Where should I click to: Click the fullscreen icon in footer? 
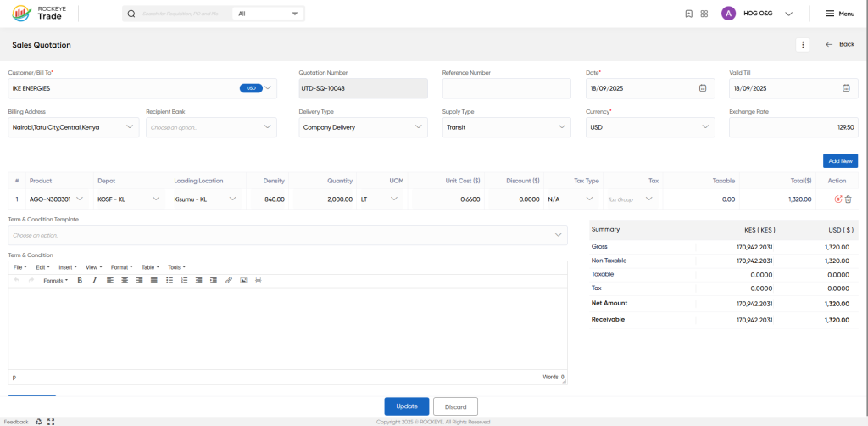click(x=51, y=422)
